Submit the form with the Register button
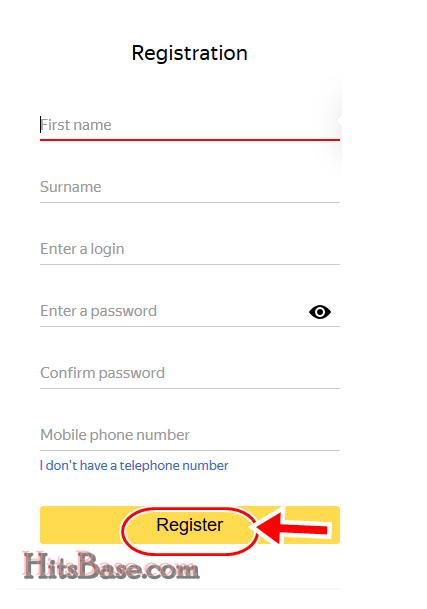Screen dimensions: 427x609 click(190, 525)
